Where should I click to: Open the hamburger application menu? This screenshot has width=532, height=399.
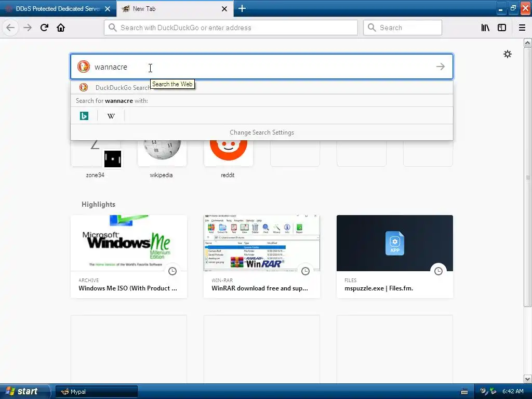[x=522, y=28]
